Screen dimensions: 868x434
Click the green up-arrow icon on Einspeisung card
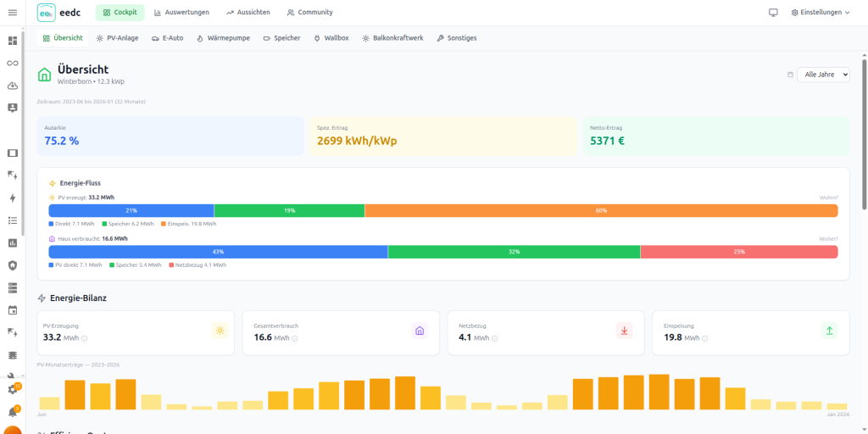coord(829,331)
